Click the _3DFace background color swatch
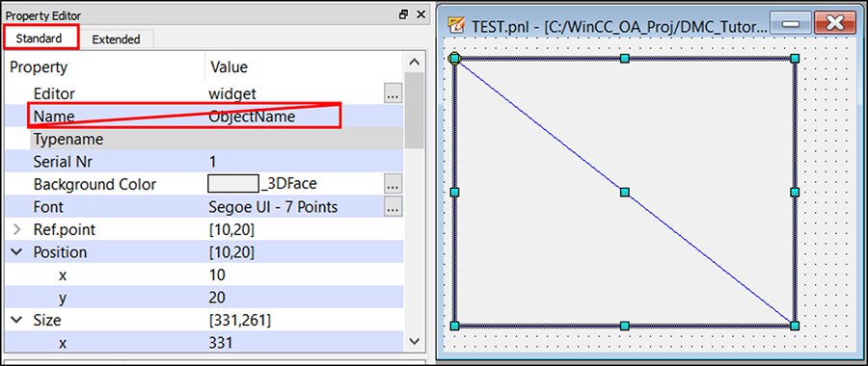The width and height of the screenshot is (868, 366). pos(233,184)
